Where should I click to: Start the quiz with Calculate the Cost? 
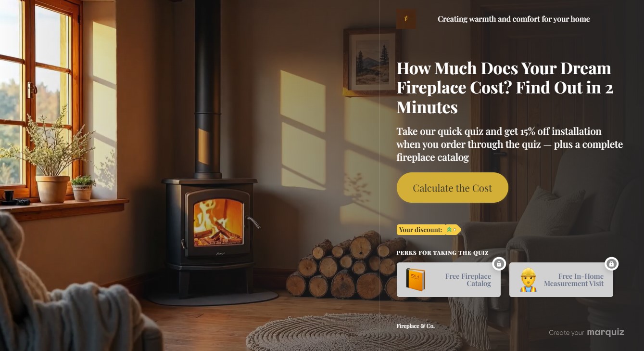452,188
